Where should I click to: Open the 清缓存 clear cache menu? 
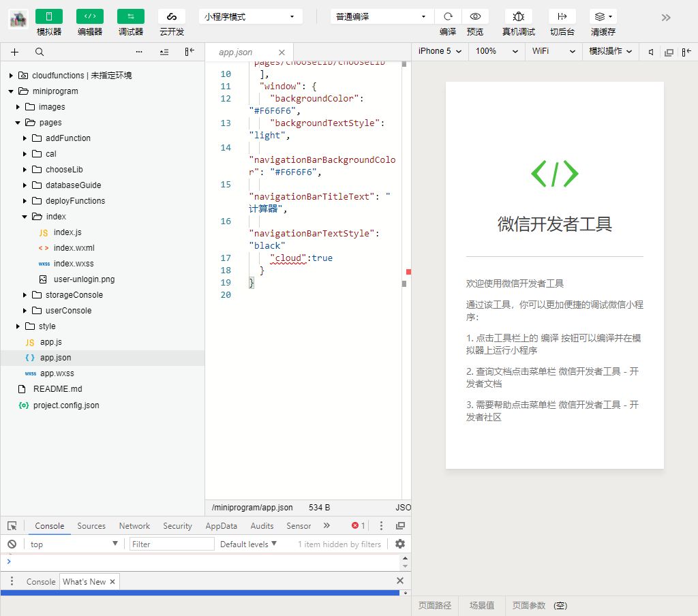(x=603, y=16)
